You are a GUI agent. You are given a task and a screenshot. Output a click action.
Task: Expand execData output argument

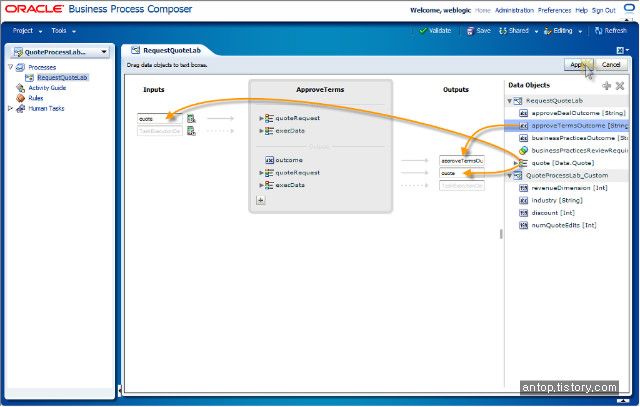click(x=261, y=185)
